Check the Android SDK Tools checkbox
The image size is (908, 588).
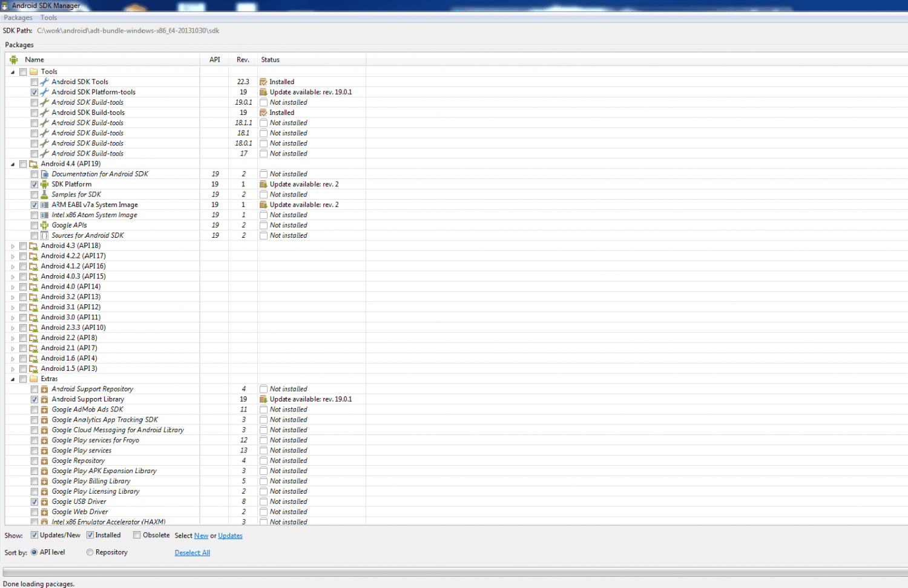35,82
